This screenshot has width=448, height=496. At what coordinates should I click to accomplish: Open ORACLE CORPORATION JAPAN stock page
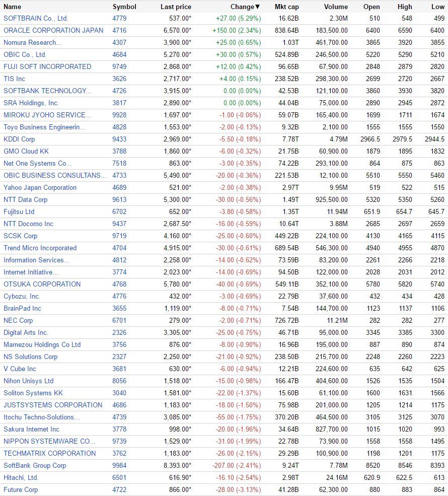53,30
